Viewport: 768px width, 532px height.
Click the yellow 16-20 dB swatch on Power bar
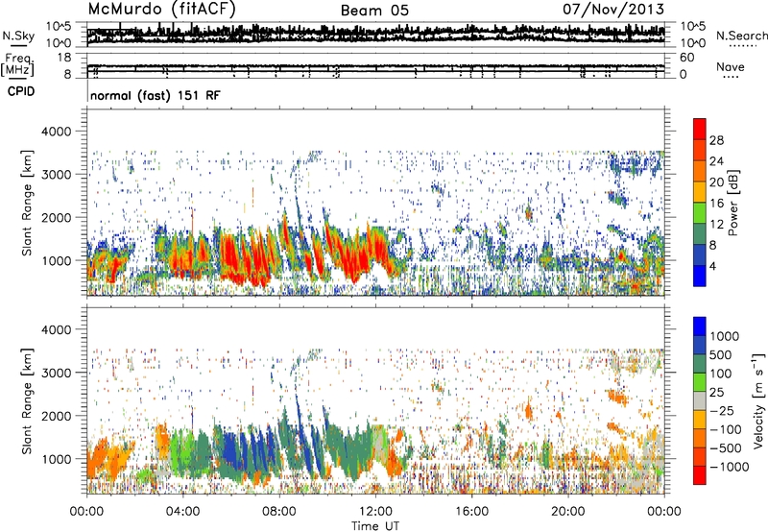700,191
